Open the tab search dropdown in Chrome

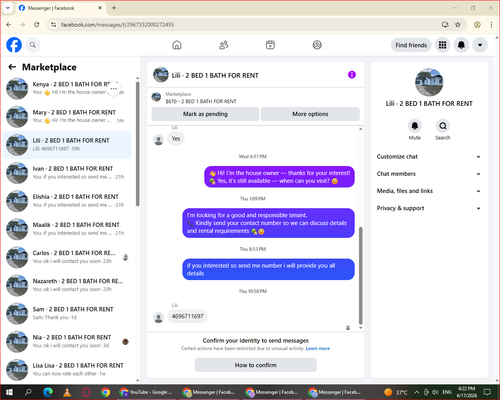8,8
